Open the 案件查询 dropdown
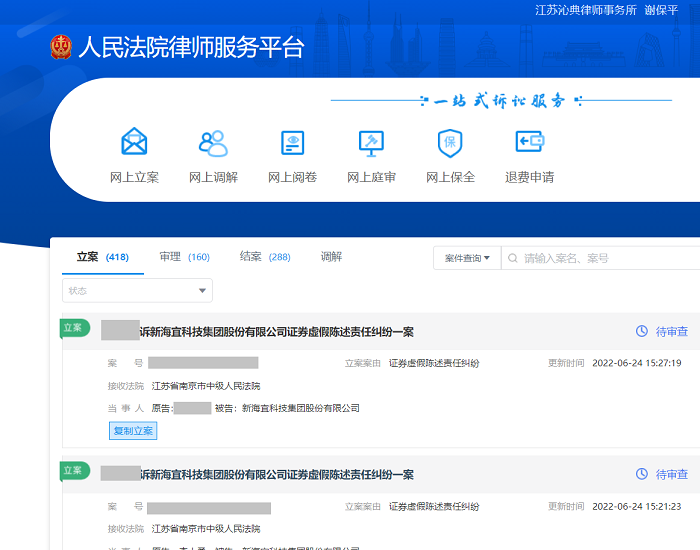This screenshot has height=550, width=700. coord(467,258)
